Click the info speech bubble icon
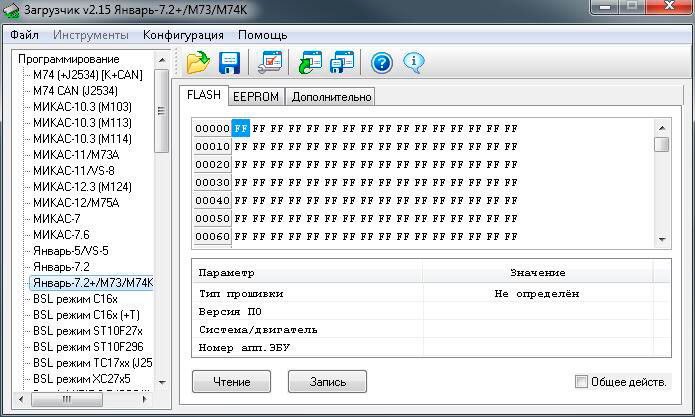The height and width of the screenshot is (417, 695). point(414,63)
